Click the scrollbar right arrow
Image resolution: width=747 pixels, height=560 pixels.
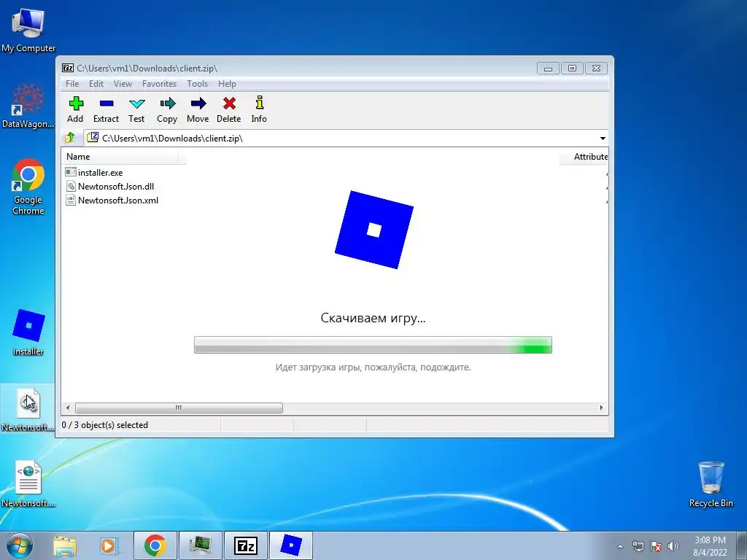[x=601, y=408]
